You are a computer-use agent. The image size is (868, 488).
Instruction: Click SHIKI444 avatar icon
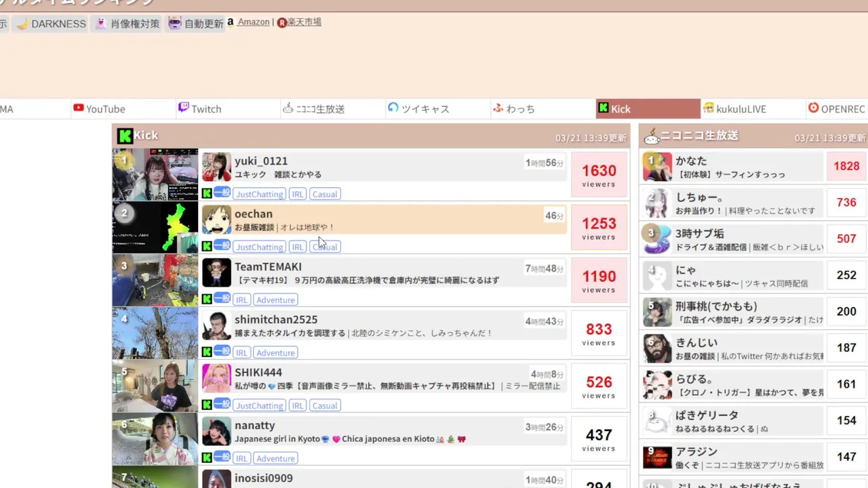tap(216, 378)
